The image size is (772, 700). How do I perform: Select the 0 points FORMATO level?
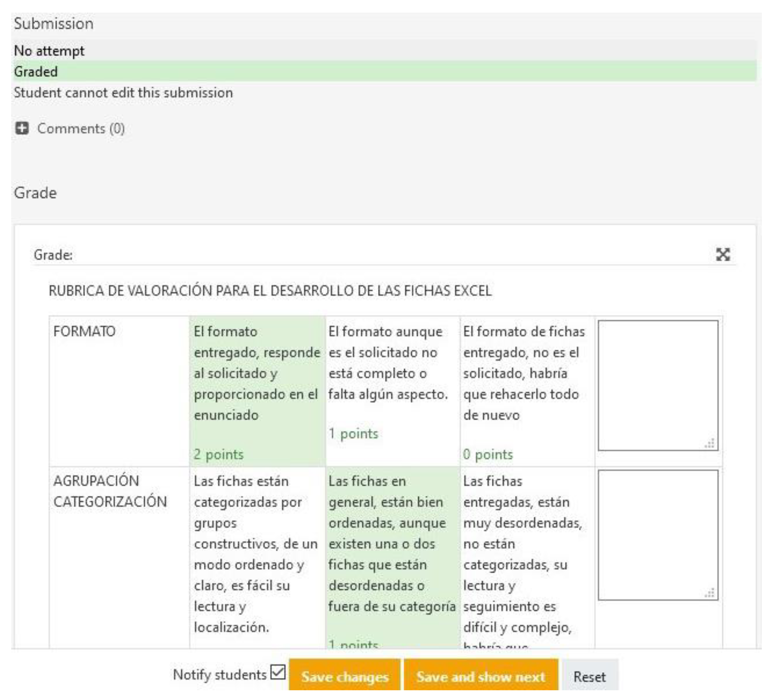coord(527,390)
